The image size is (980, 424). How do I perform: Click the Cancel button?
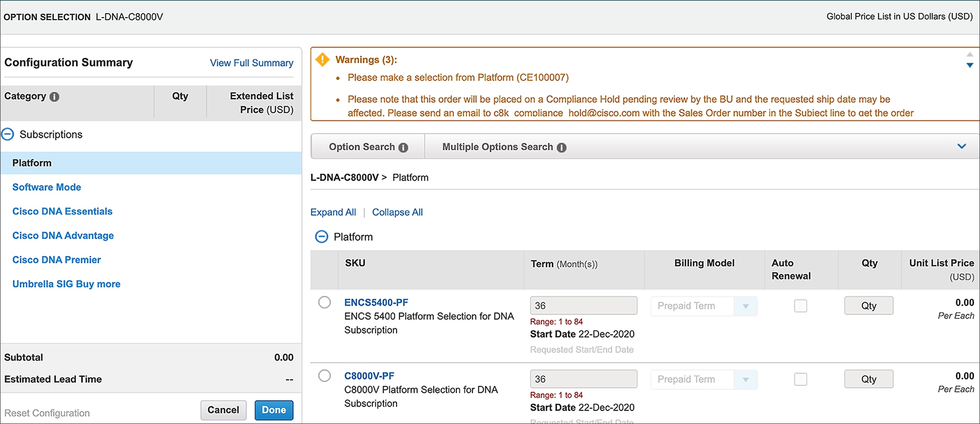[223, 410]
